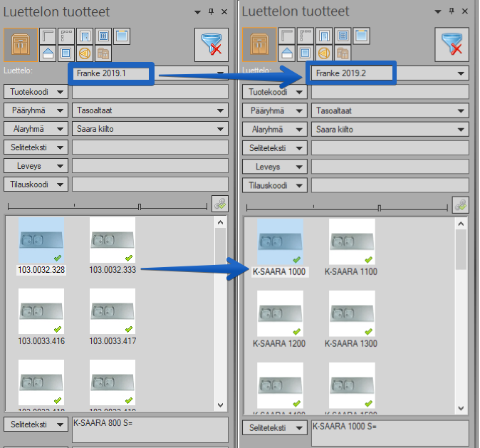Select dotted plinth outline icon in Franke 2019.2 panel
This screenshot has height=448, width=480.
click(x=306, y=36)
